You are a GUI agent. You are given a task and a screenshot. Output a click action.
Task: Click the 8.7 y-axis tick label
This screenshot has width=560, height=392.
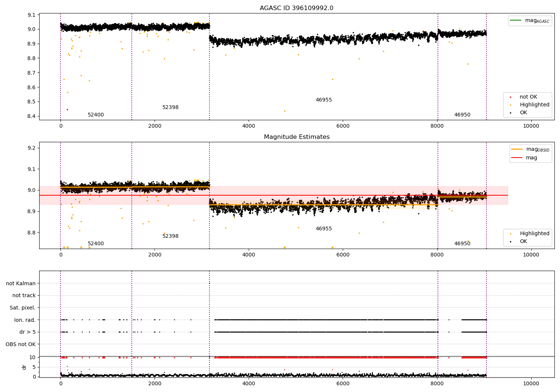(x=32, y=73)
